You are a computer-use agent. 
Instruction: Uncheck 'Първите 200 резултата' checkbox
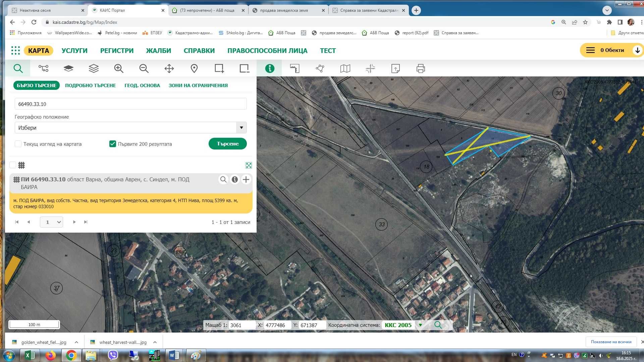(113, 144)
